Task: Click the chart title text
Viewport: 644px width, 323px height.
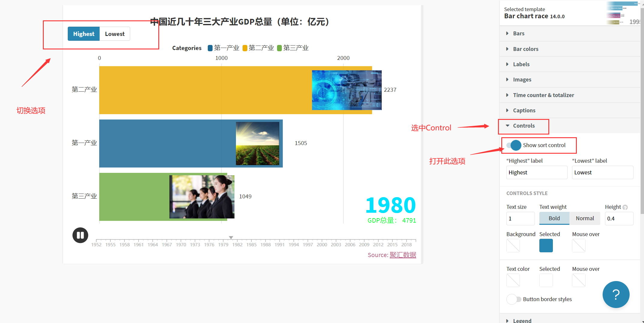Action: coord(239,22)
